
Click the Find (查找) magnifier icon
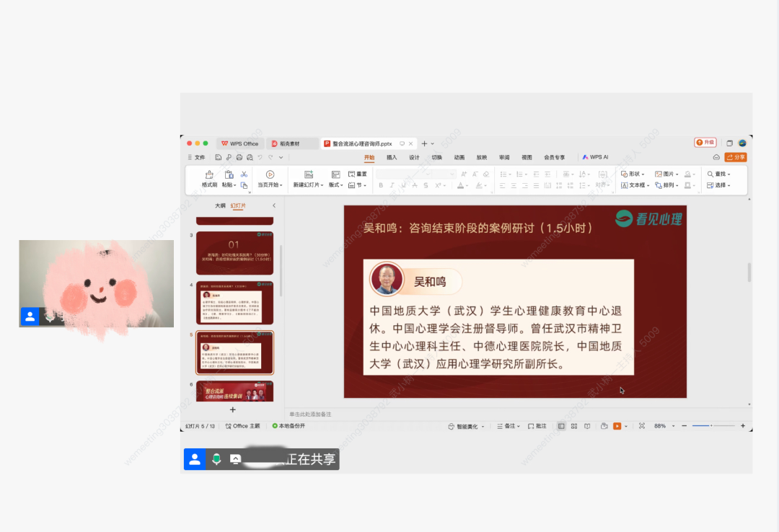tap(710, 174)
